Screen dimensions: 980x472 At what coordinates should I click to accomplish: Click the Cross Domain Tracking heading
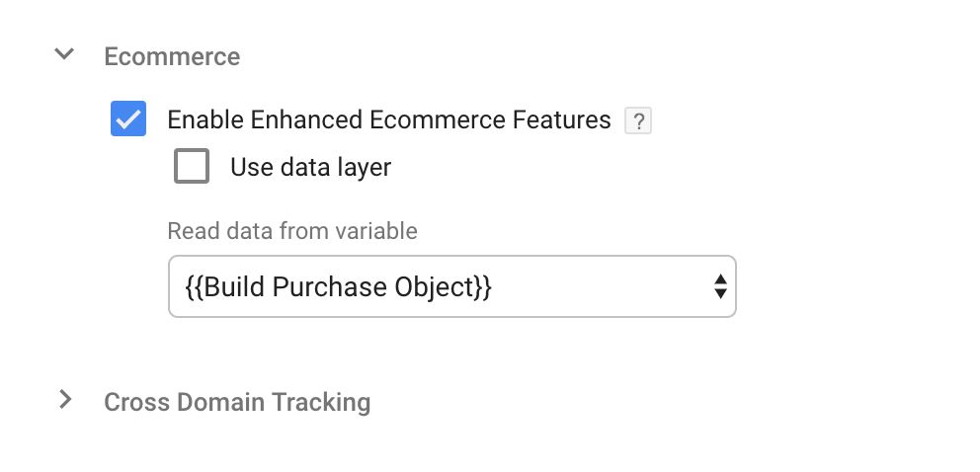pyautogui.click(x=237, y=402)
